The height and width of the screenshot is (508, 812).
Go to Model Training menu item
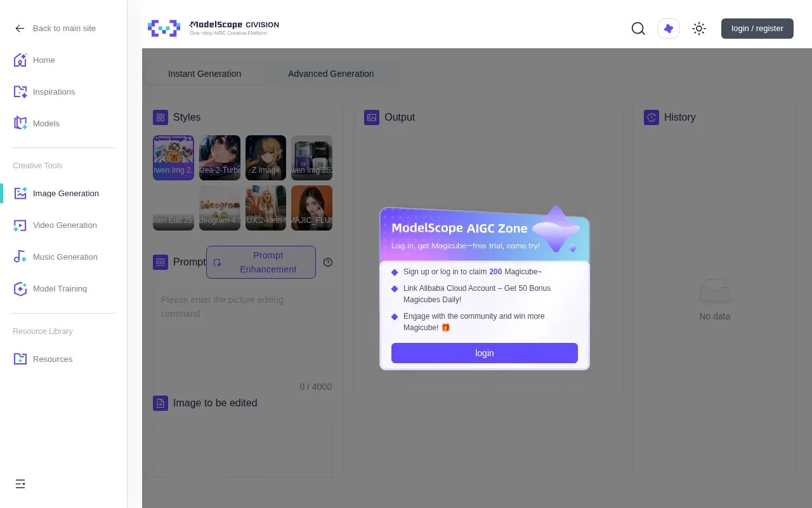[60, 289]
